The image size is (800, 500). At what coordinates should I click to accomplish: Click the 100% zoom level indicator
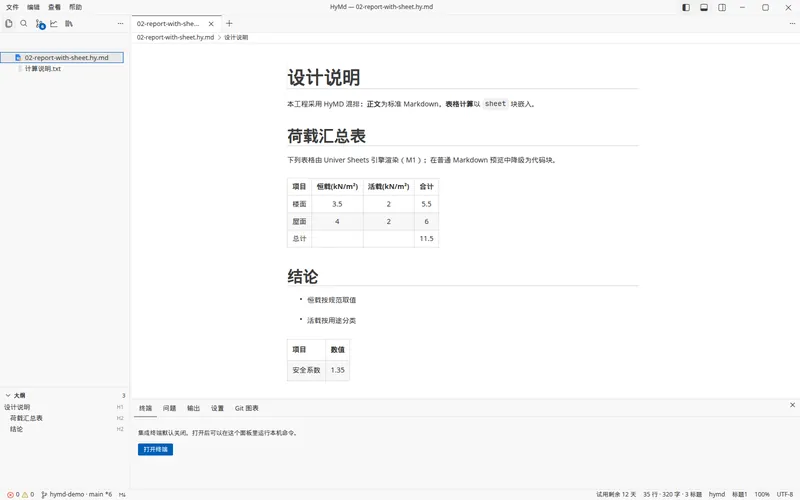click(x=762, y=494)
